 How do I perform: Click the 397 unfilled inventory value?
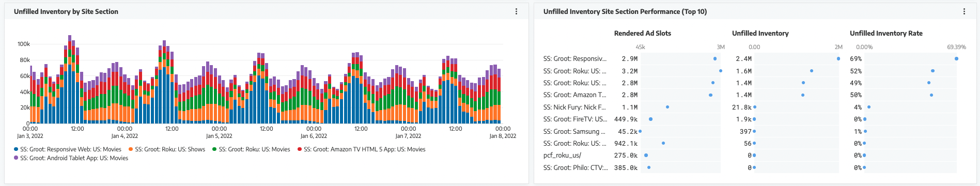click(x=745, y=132)
